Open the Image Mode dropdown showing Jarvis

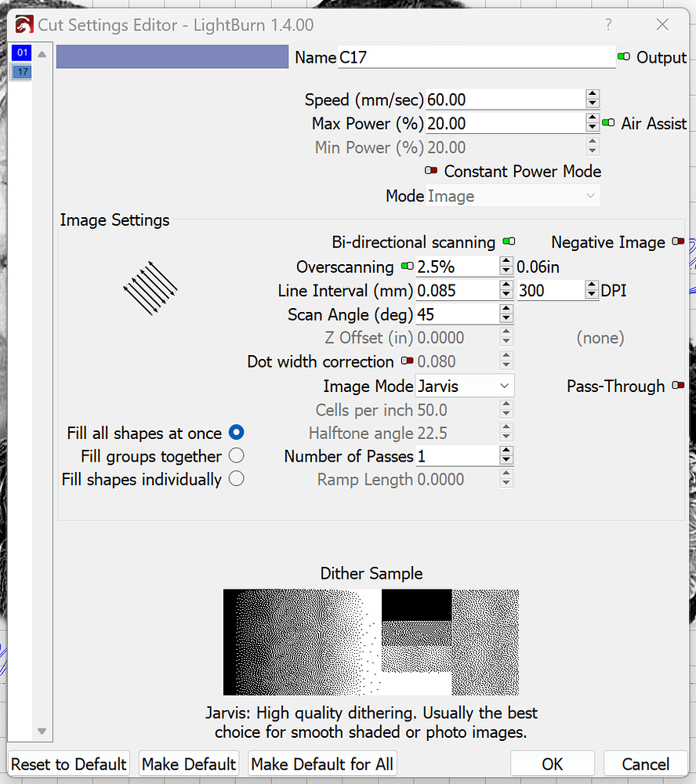tap(465, 386)
